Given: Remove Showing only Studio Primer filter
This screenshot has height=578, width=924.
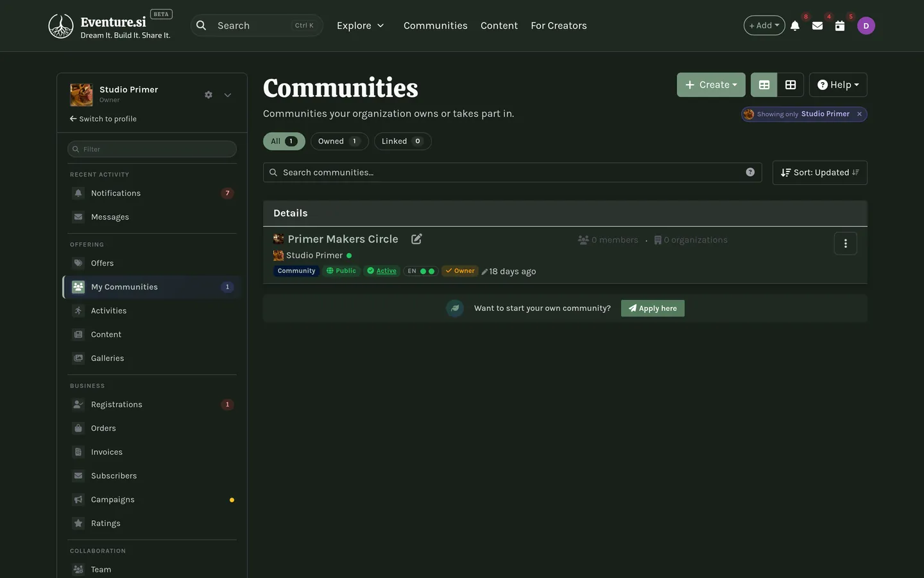Looking at the screenshot, I should pyautogui.click(x=859, y=114).
